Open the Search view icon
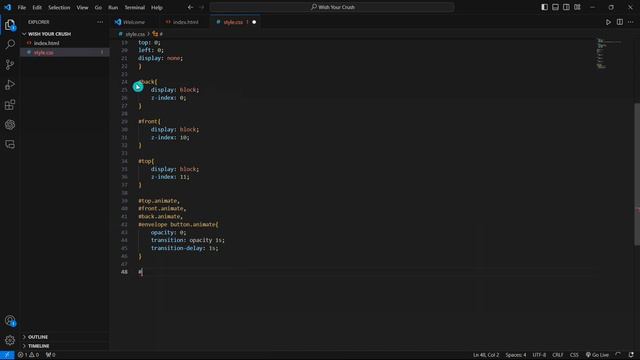640x360 pixels. (10, 44)
